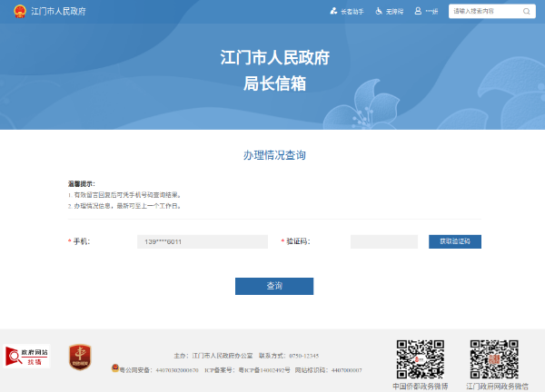Open the 粤公网安备 44070302000670 link
Screen dimensions: 545x392
159,370
